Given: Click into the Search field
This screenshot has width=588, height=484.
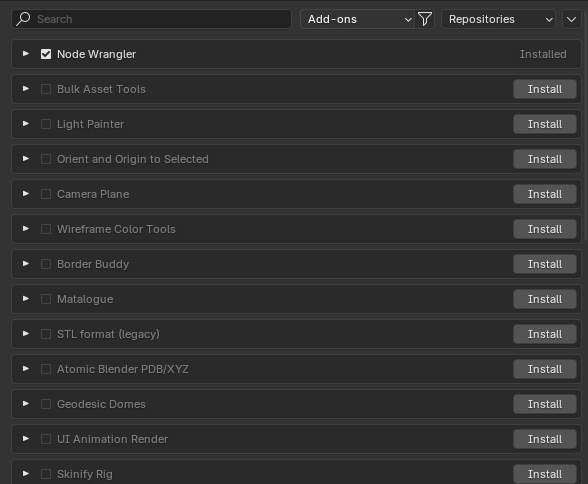Looking at the screenshot, I should (152, 19).
